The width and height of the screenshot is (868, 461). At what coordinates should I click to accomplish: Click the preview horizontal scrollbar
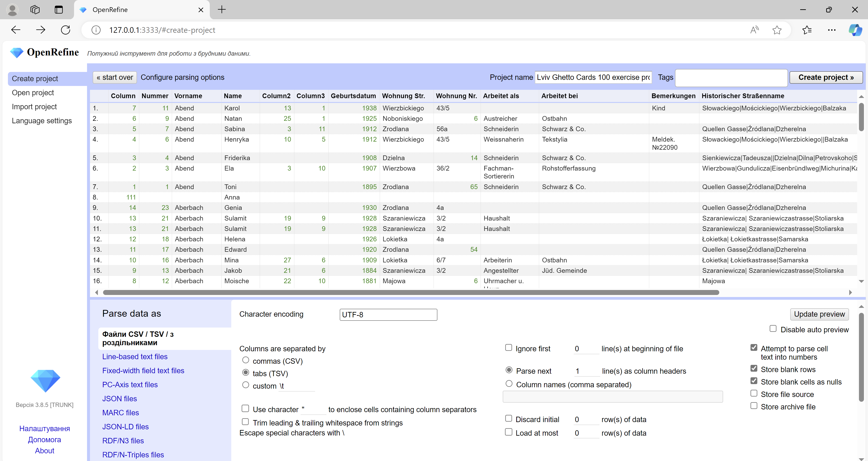point(411,292)
